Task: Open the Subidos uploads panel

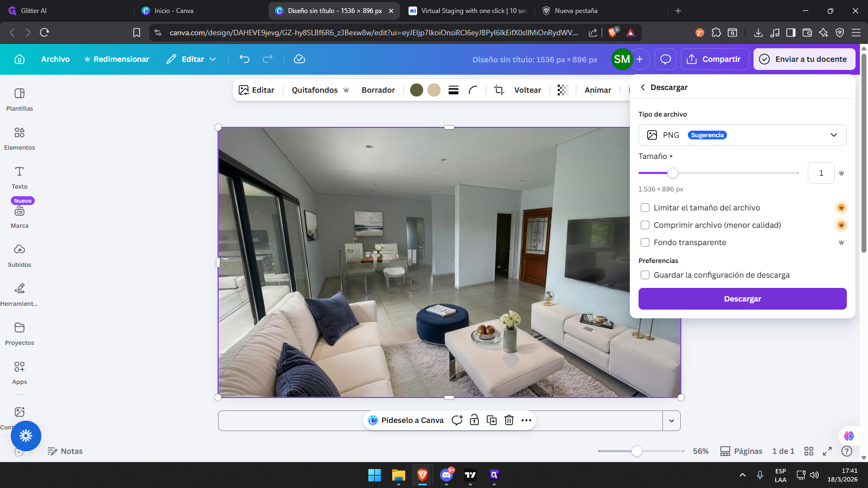Action: click(20, 255)
